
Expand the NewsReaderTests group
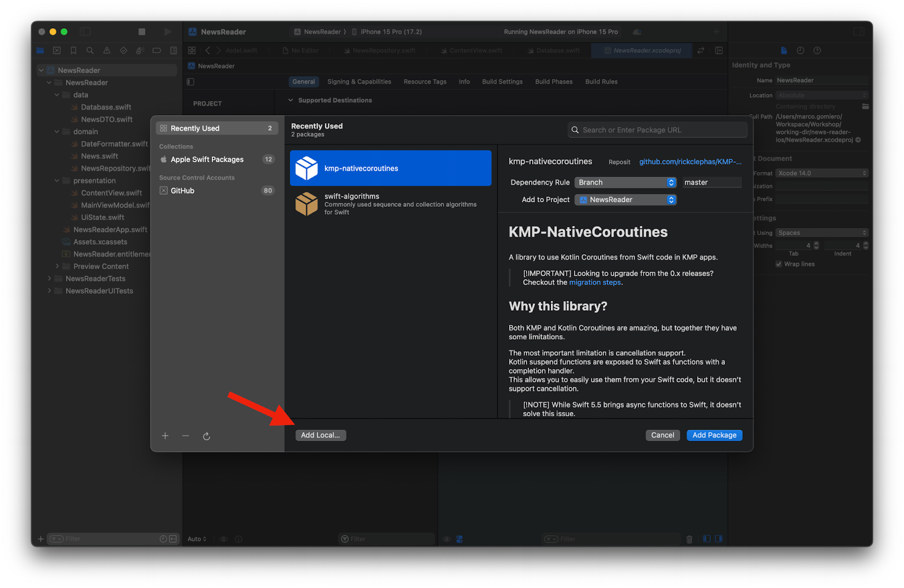[x=49, y=278]
